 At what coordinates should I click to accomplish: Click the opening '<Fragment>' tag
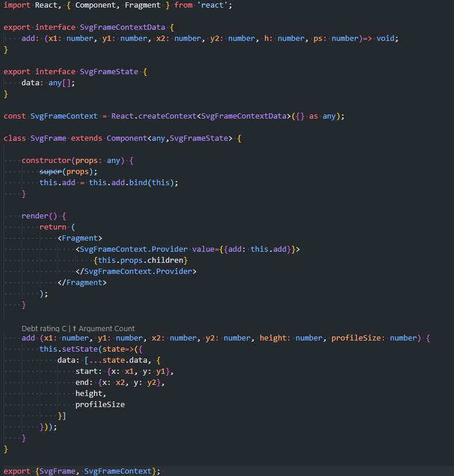click(x=80, y=238)
